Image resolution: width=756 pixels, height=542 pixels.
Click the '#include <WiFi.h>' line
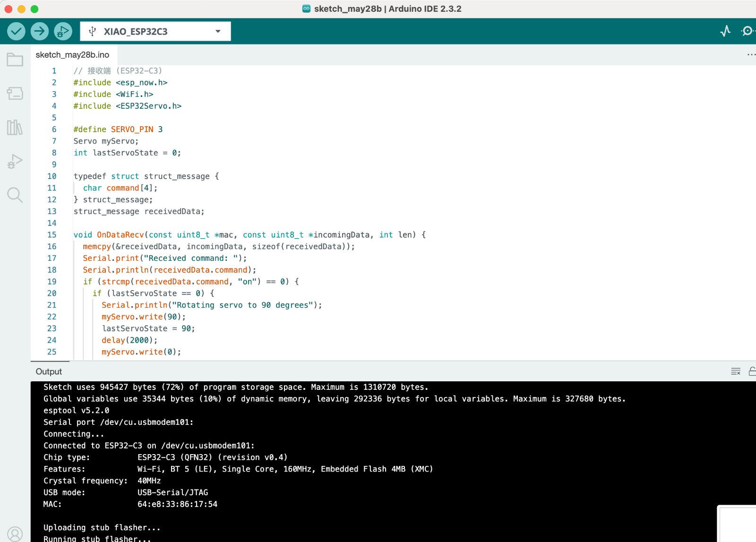tap(113, 95)
